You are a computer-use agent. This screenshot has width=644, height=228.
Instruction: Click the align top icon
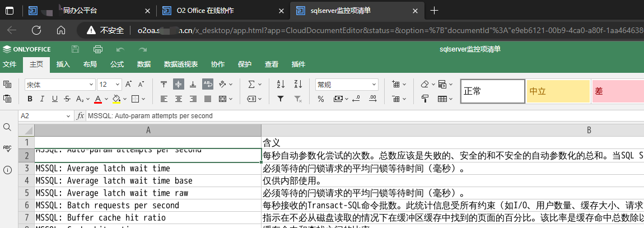click(164, 85)
